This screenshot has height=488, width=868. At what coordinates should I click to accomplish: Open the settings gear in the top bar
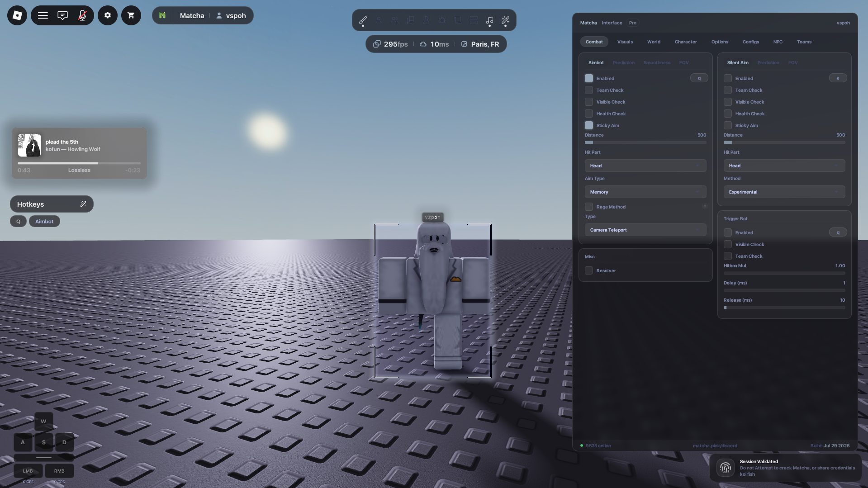[108, 15]
